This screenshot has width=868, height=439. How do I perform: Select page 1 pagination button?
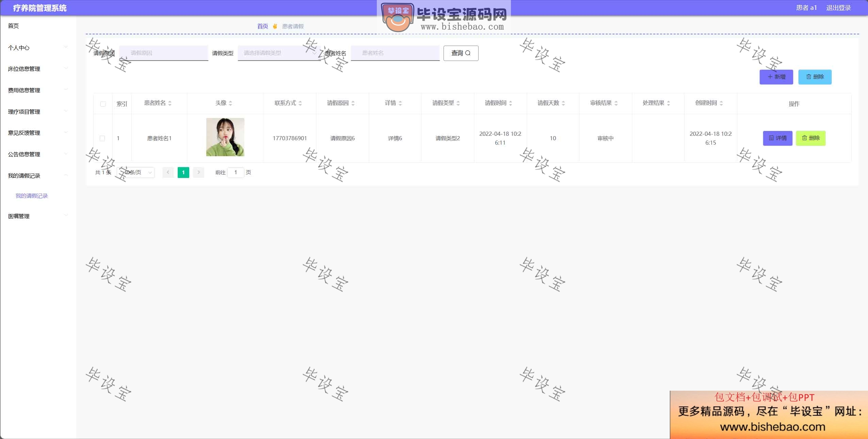(183, 172)
